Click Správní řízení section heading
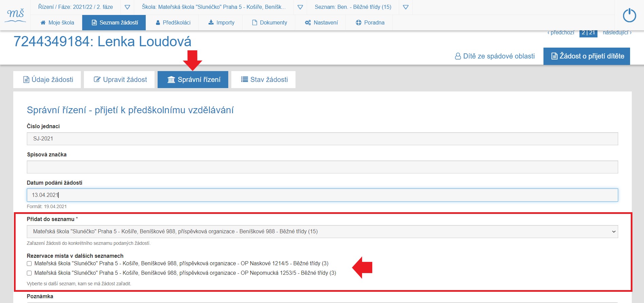Image resolution: width=644 pixels, height=303 pixels. coord(130,110)
